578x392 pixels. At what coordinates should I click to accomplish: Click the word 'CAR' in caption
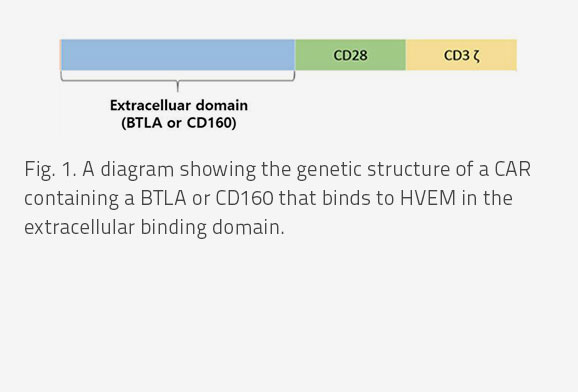point(512,169)
